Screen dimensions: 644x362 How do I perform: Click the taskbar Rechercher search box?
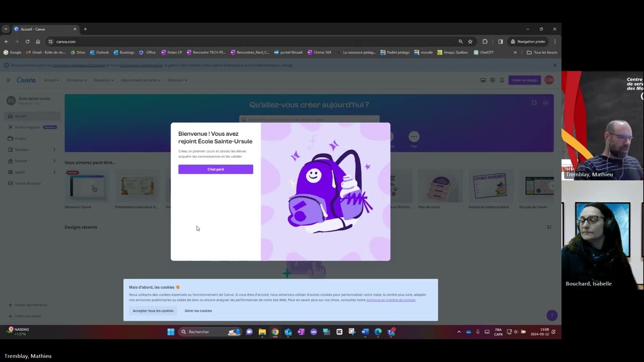(210, 332)
